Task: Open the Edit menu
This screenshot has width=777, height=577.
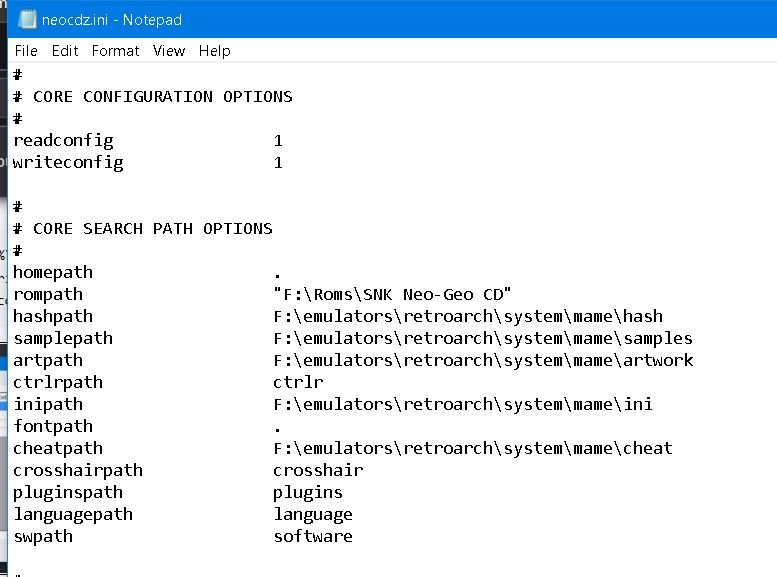Action: coord(65,51)
